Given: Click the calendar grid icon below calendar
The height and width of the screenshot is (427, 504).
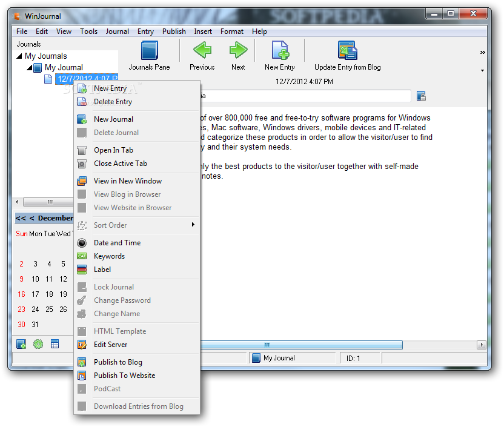Looking at the screenshot, I should click(55, 344).
